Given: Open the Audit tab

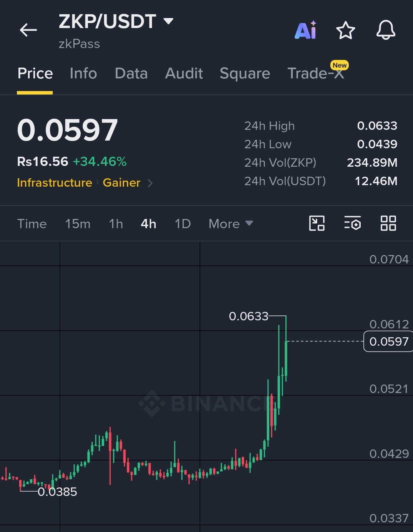Looking at the screenshot, I should click(x=184, y=73).
